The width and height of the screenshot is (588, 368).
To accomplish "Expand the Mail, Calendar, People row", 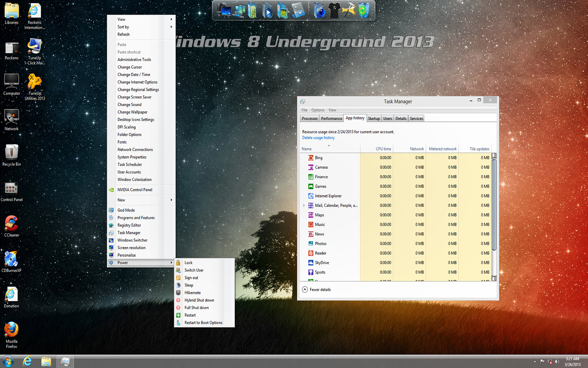I will click(304, 205).
